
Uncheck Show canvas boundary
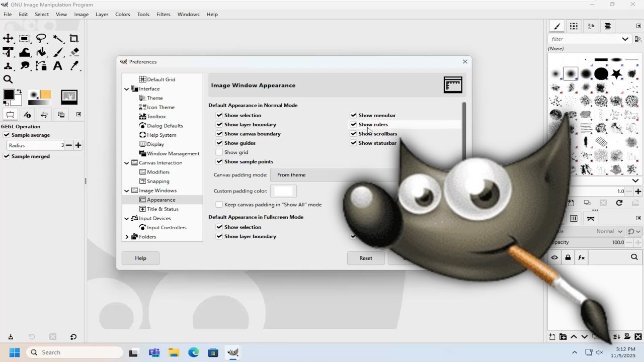219,134
